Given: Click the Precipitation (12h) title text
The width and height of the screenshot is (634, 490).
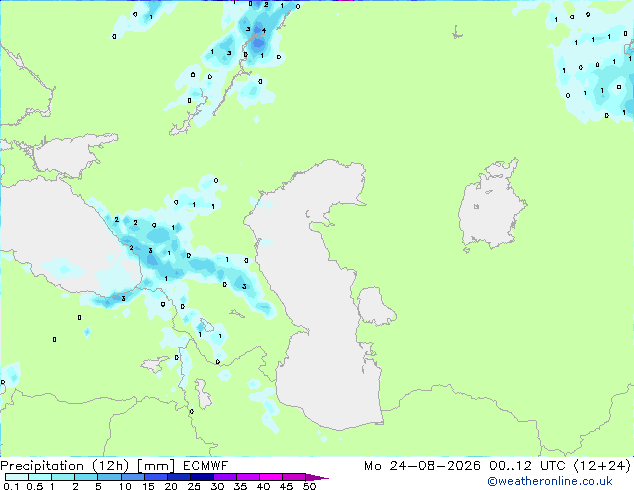Looking at the screenshot, I should click(x=65, y=466).
